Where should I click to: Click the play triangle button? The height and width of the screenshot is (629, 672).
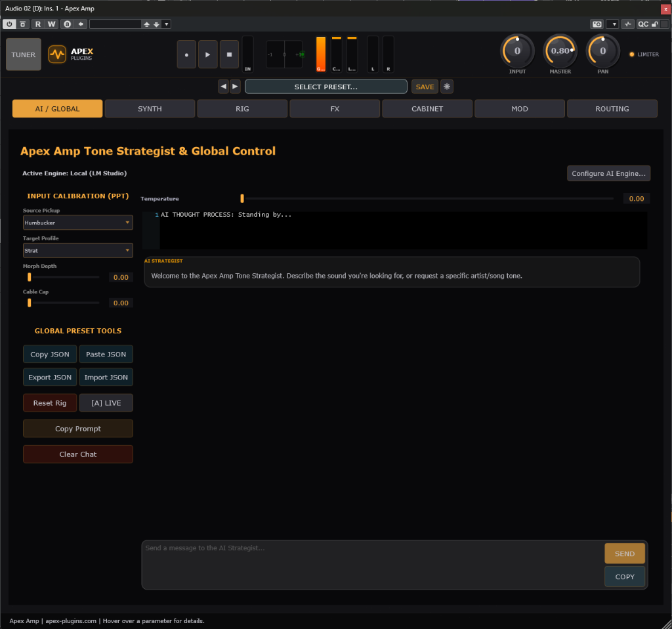(x=208, y=54)
